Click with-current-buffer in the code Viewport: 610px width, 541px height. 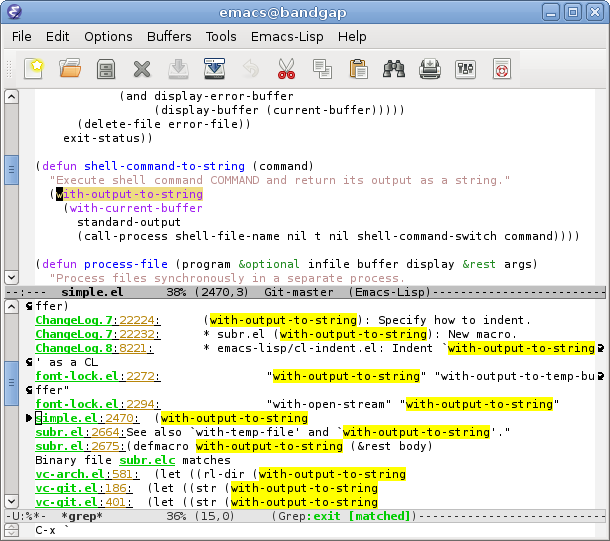(136, 208)
